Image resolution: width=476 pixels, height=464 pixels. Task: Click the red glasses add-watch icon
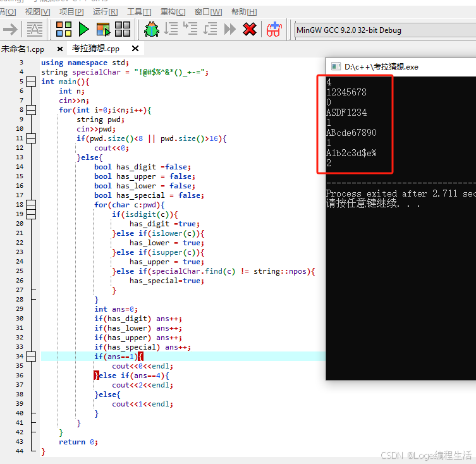click(274, 29)
